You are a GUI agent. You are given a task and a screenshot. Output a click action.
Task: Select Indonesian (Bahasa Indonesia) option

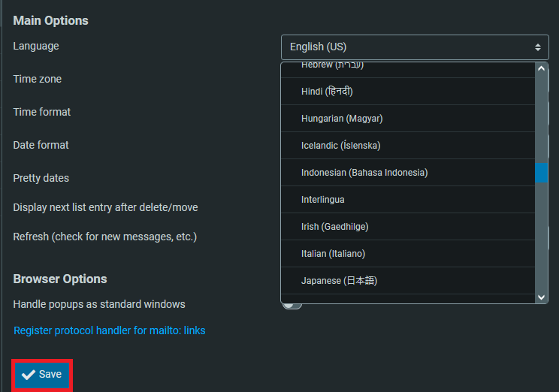[364, 173]
